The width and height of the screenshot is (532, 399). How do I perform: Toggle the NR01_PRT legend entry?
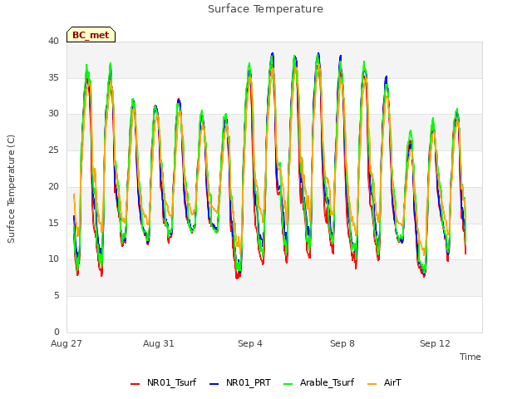coord(240,382)
